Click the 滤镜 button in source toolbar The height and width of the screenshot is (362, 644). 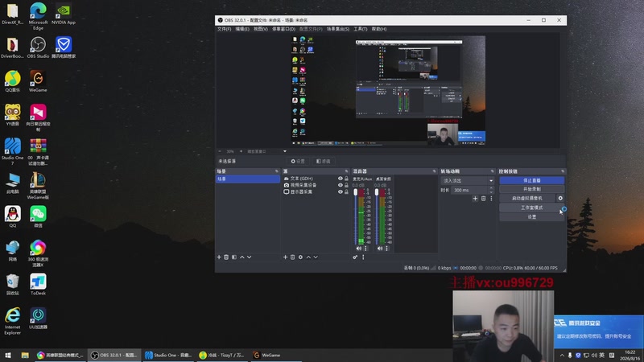(324, 162)
